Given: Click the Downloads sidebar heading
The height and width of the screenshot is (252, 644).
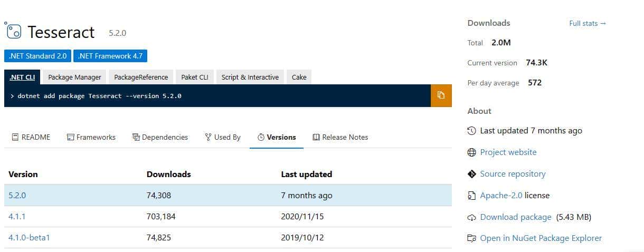Looking at the screenshot, I should (489, 23).
